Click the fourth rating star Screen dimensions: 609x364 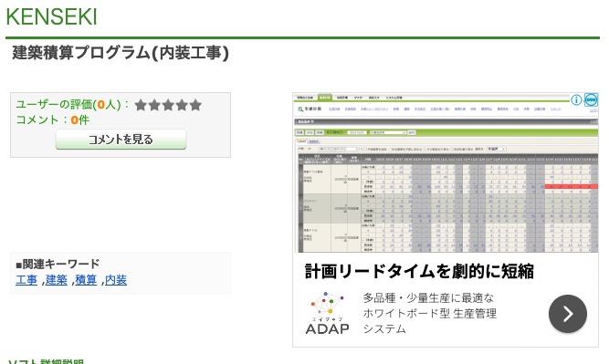point(182,105)
